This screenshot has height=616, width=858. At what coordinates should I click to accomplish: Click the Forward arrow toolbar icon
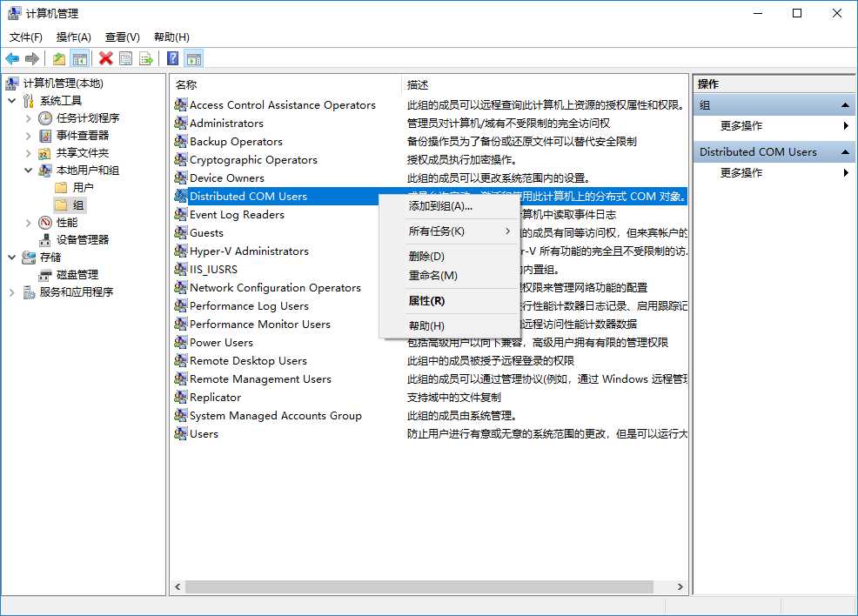(32, 58)
